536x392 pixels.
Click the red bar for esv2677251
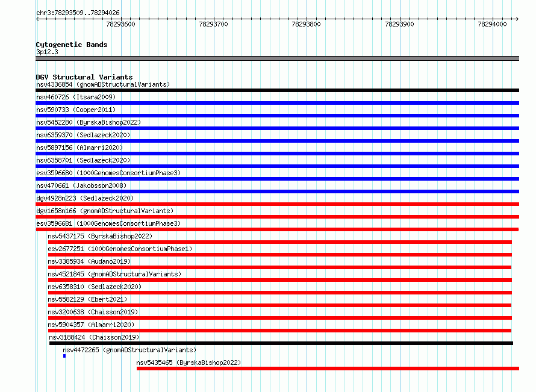(x=280, y=255)
